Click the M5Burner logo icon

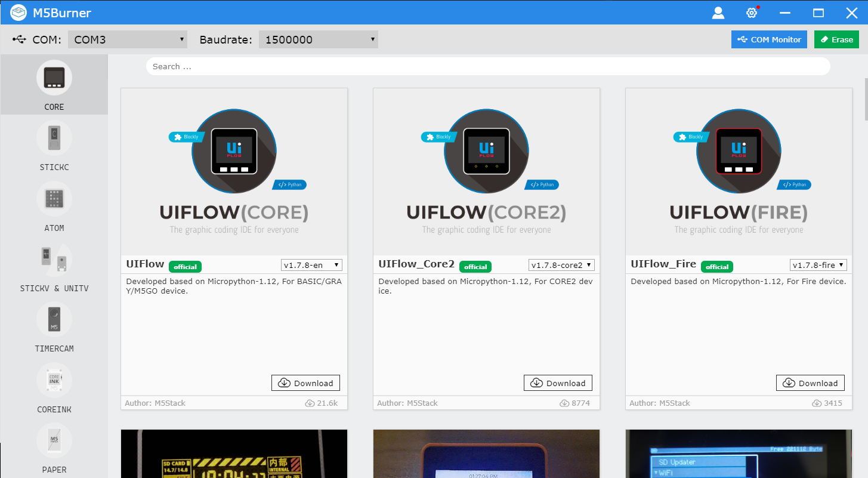[x=18, y=12]
